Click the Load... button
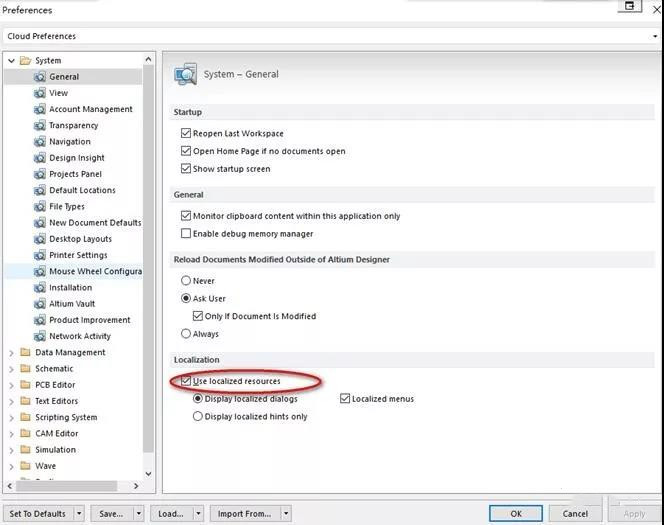Screen dimensions: 664x525 tap(172, 514)
